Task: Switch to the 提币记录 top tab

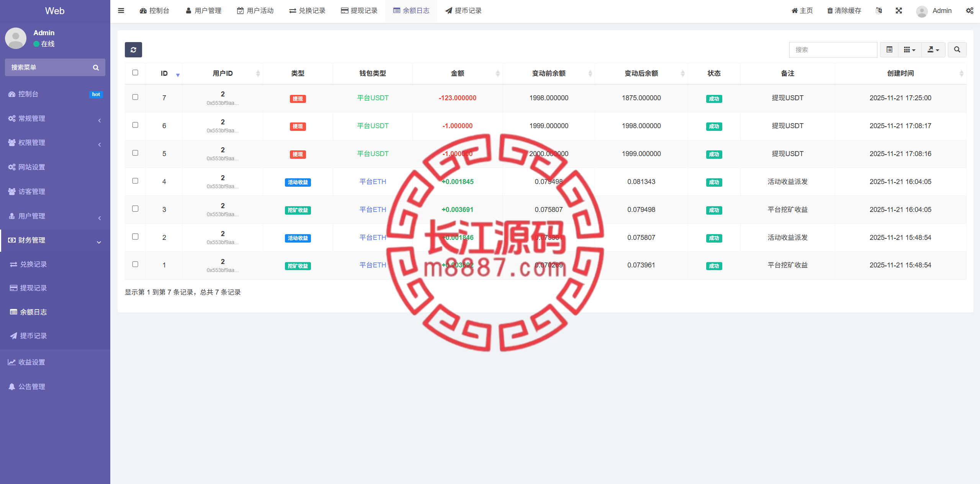Action: click(463, 11)
